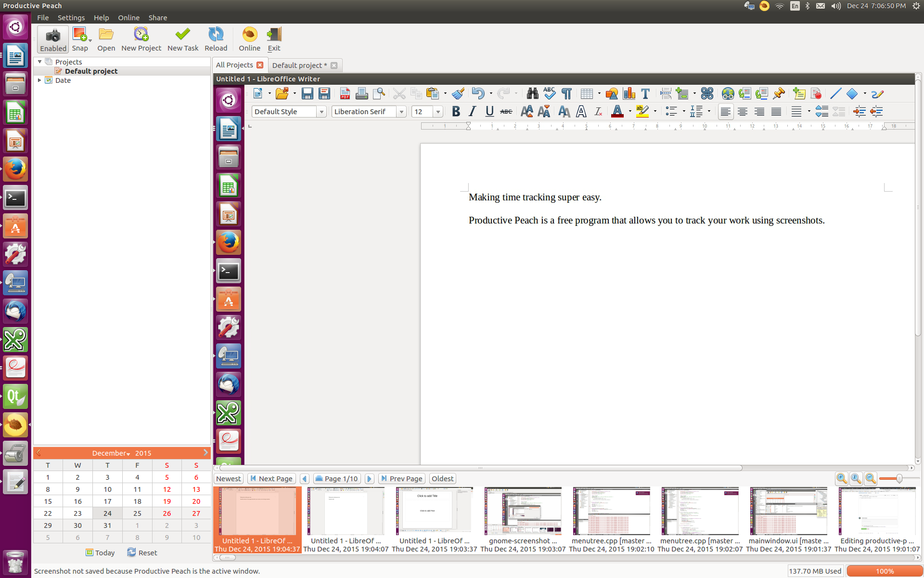
Task: Select Default project in the tree
Action: 91,71
